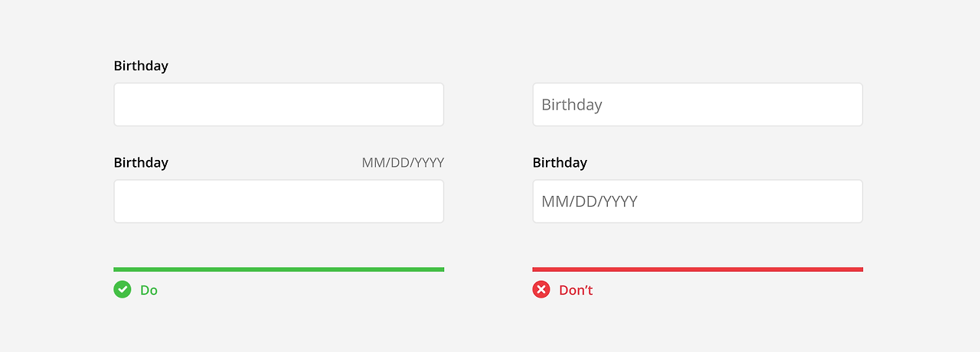Select the white check mark in the green circle
The height and width of the screenshot is (352, 980).
pos(122,289)
